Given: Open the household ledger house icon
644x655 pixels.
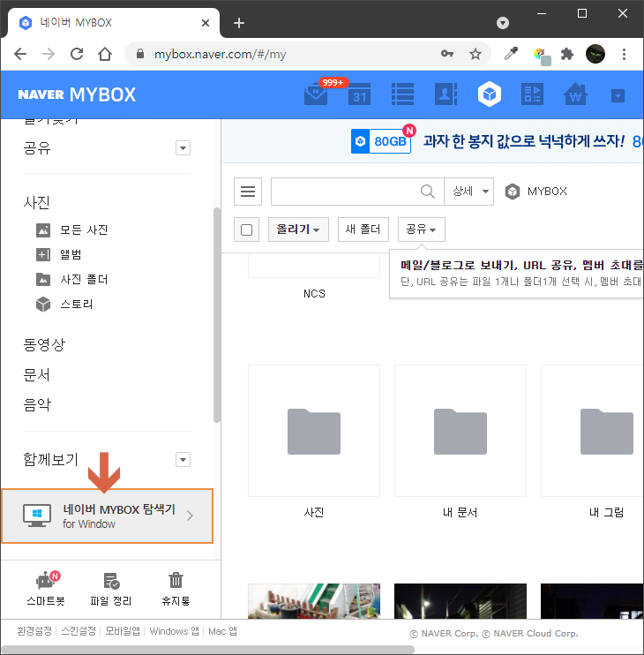Looking at the screenshot, I should (575, 94).
